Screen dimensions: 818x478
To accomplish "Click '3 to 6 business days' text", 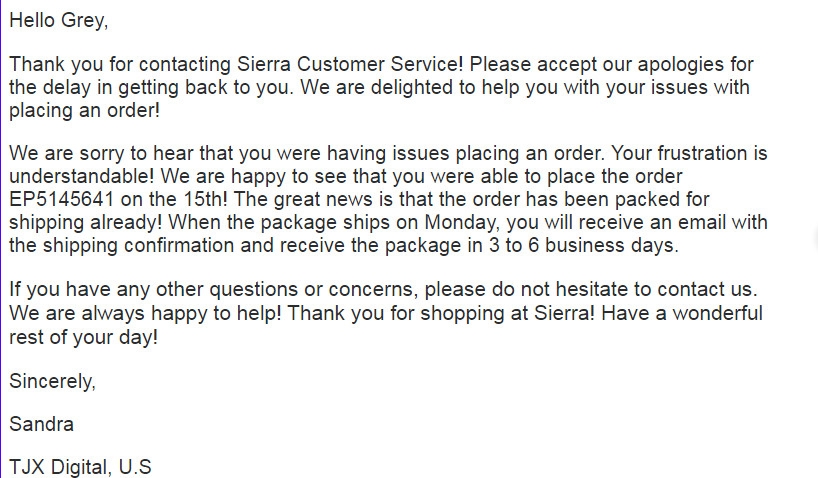I will 582,245.
